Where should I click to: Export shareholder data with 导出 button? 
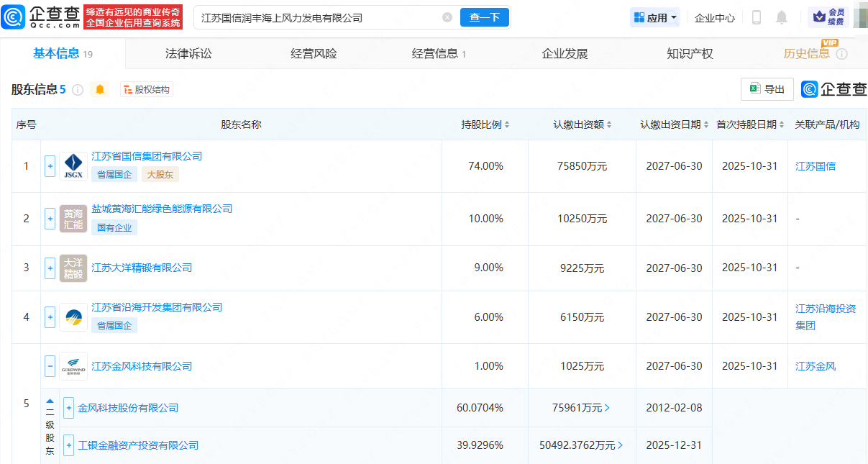[x=767, y=89]
